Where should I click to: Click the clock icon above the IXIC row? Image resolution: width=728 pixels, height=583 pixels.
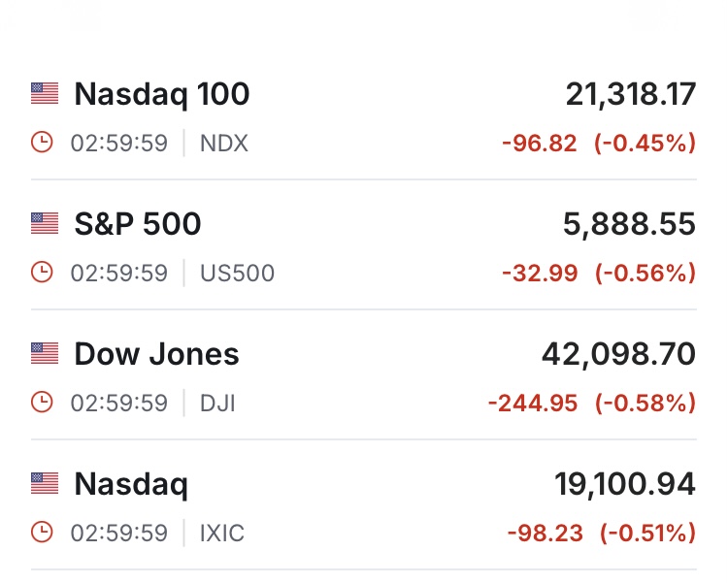click(x=42, y=532)
